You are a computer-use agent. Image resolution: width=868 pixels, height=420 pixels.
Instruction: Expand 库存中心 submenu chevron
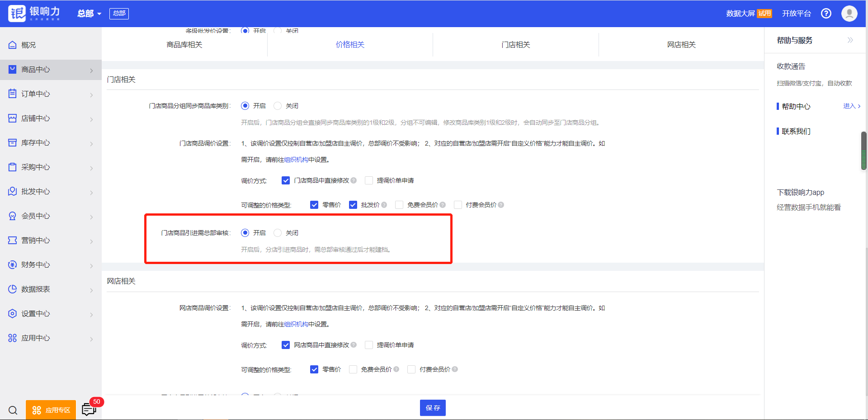pyautogui.click(x=91, y=144)
